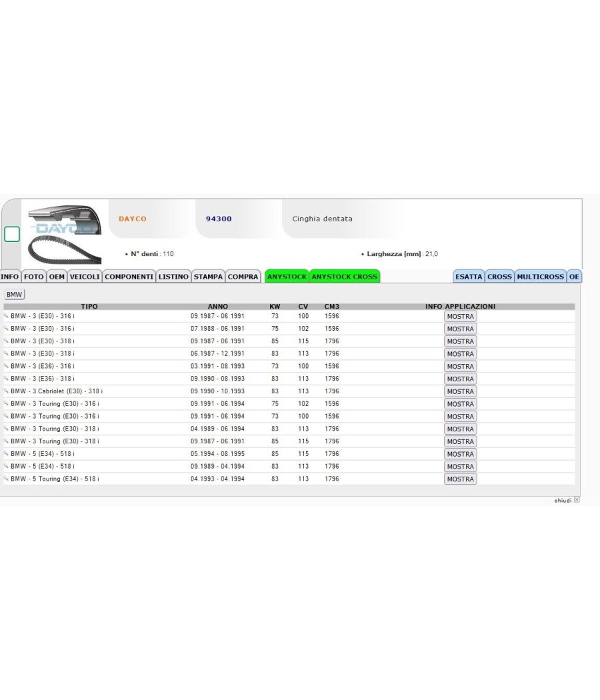The width and height of the screenshot is (600, 700).
Task: Click the CV column header
Action: tap(303, 306)
